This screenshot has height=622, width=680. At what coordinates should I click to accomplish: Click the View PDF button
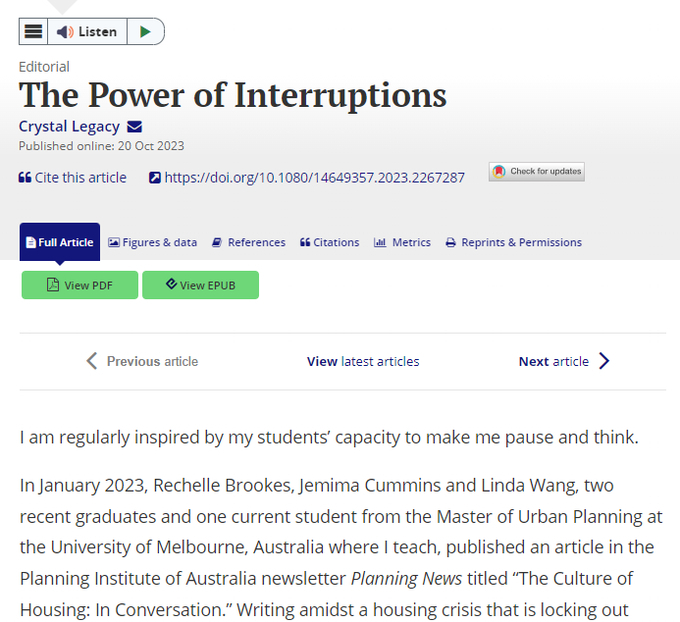tap(80, 285)
